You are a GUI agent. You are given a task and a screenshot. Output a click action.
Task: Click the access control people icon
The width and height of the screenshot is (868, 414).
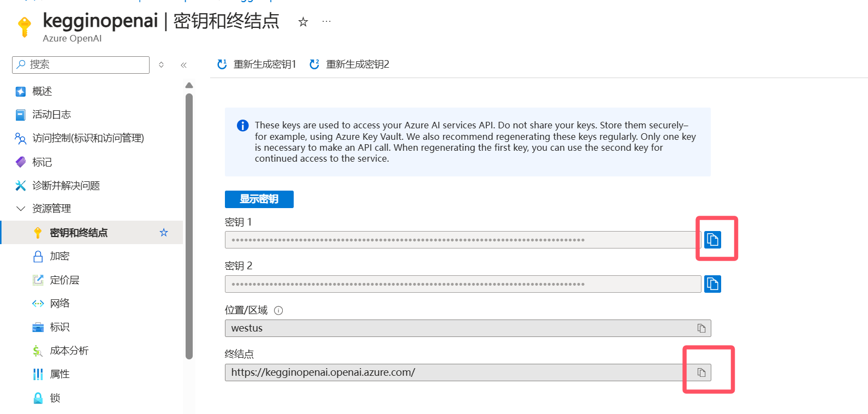(x=21, y=139)
